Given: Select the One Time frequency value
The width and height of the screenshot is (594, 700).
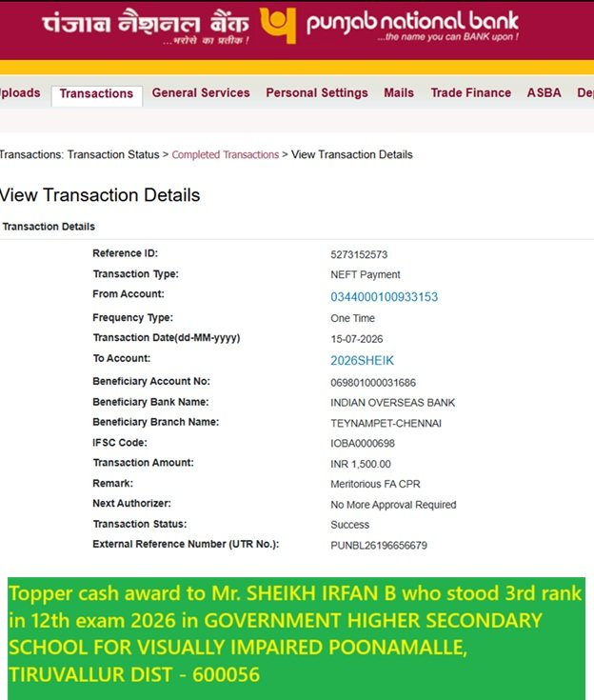Looking at the screenshot, I should pyautogui.click(x=352, y=318).
